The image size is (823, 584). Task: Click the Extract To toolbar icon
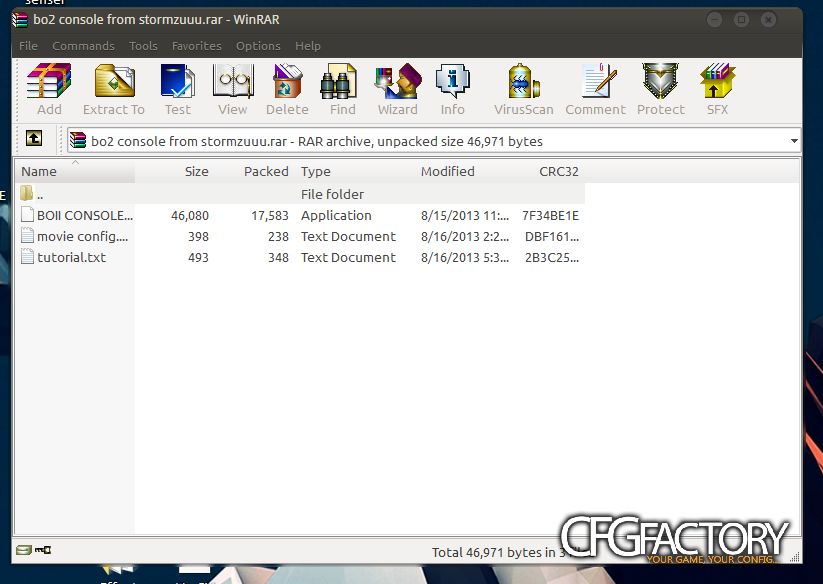(x=114, y=81)
